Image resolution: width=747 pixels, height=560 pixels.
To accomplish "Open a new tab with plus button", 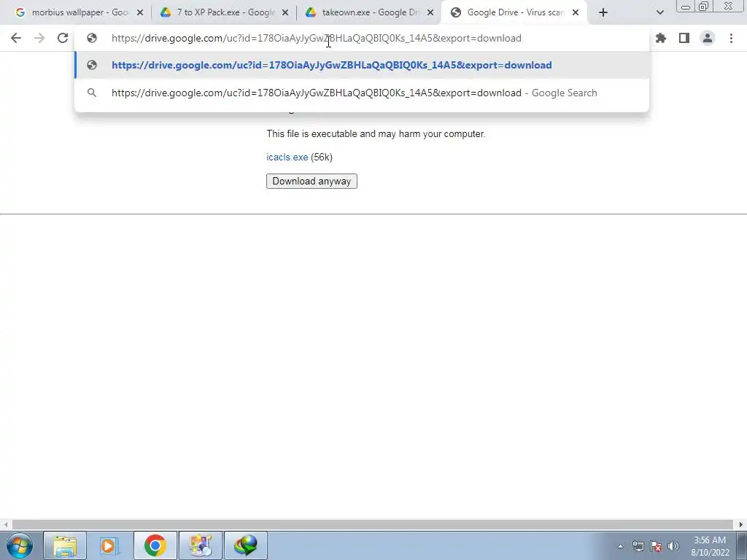I will [x=603, y=13].
